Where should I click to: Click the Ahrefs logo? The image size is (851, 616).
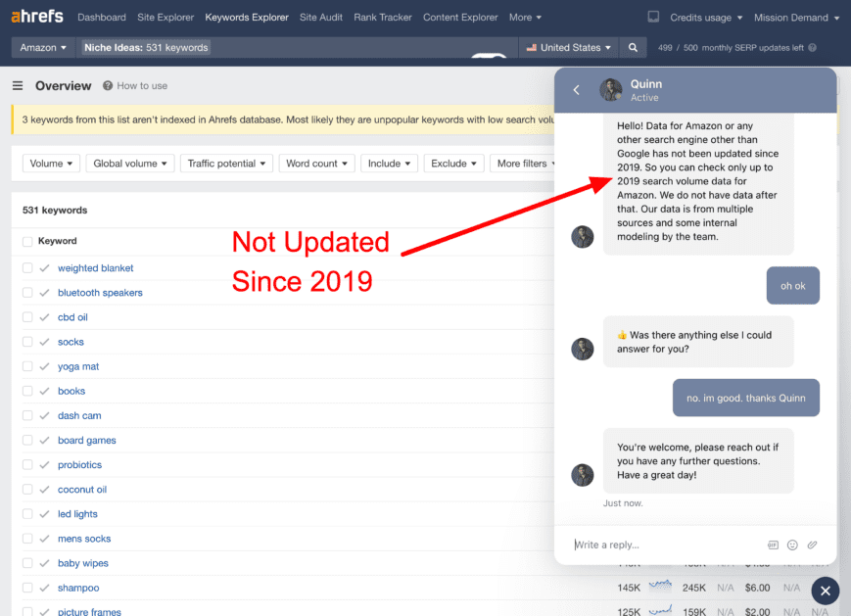click(x=37, y=17)
